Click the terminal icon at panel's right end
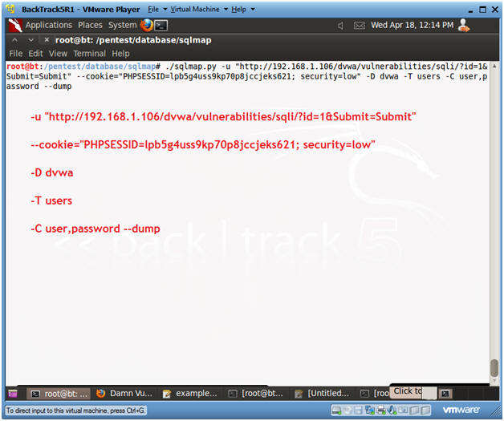This screenshot has height=421, width=504. click(445, 394)
